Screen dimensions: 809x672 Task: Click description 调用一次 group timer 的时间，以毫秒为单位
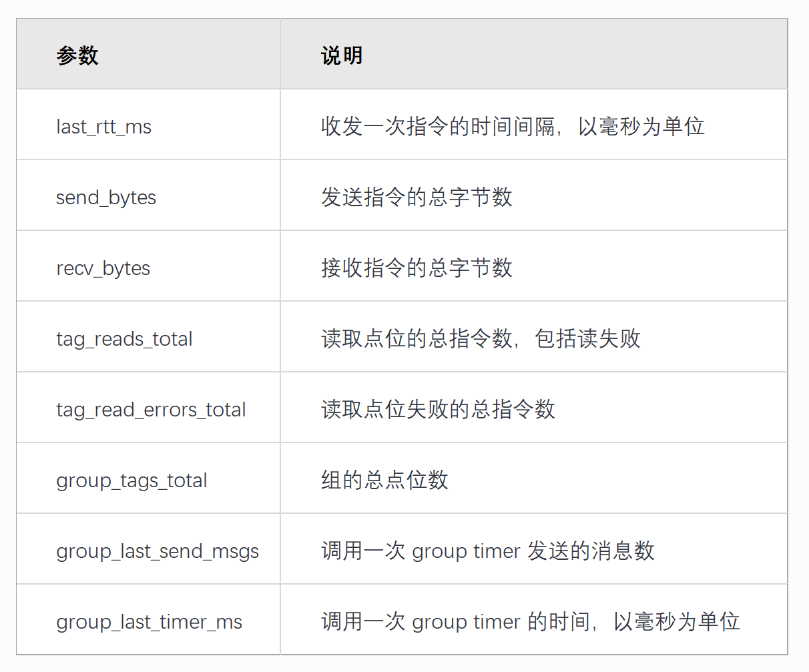pyautogui.click(x=530, y=622)
